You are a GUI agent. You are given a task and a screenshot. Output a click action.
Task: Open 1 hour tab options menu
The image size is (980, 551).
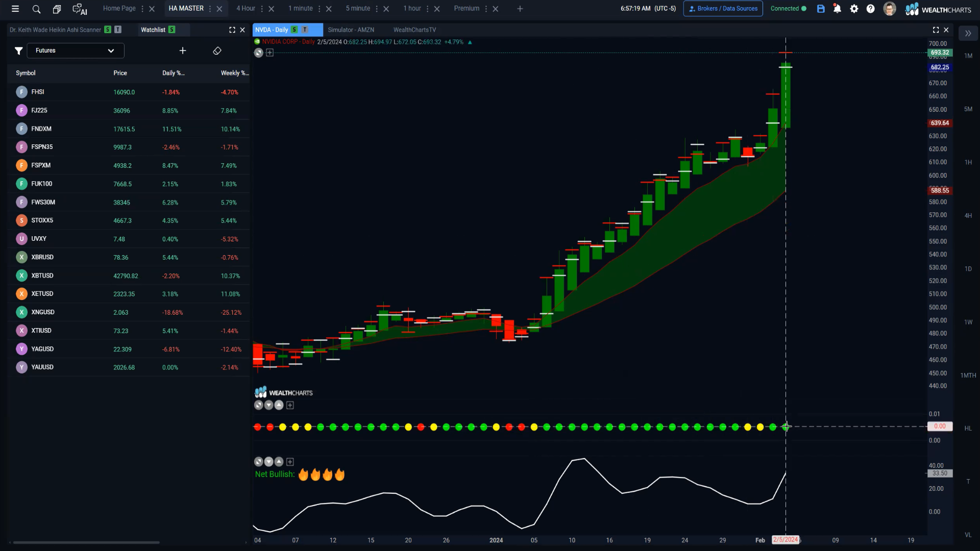click(428, 9)
